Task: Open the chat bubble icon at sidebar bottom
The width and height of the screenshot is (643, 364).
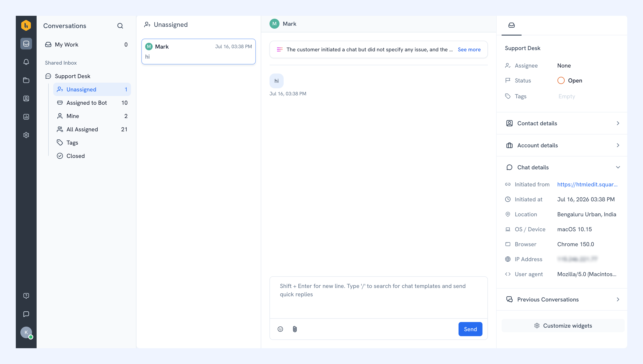Action: coord(26,314)
